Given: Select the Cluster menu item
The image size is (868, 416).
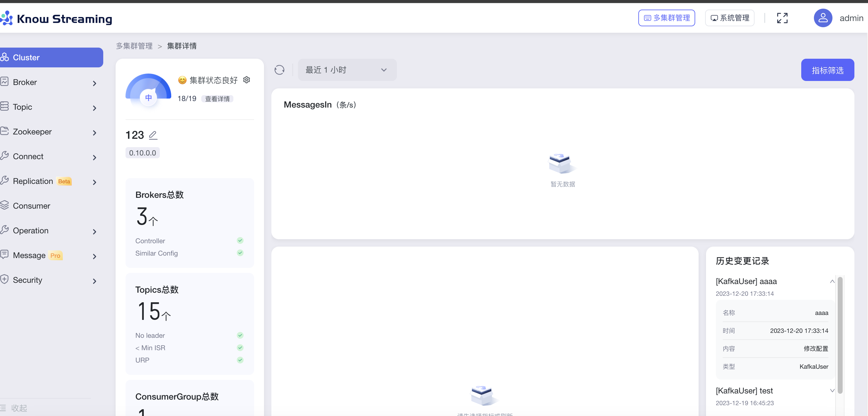Looking at the screenshot, I should [51, 57].
